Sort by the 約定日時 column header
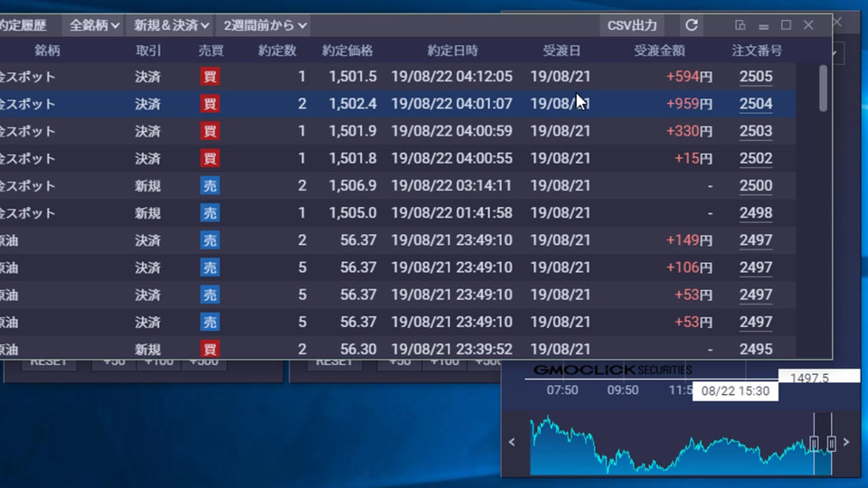Viewport: 868px width, 488px height. click(452, 51)
